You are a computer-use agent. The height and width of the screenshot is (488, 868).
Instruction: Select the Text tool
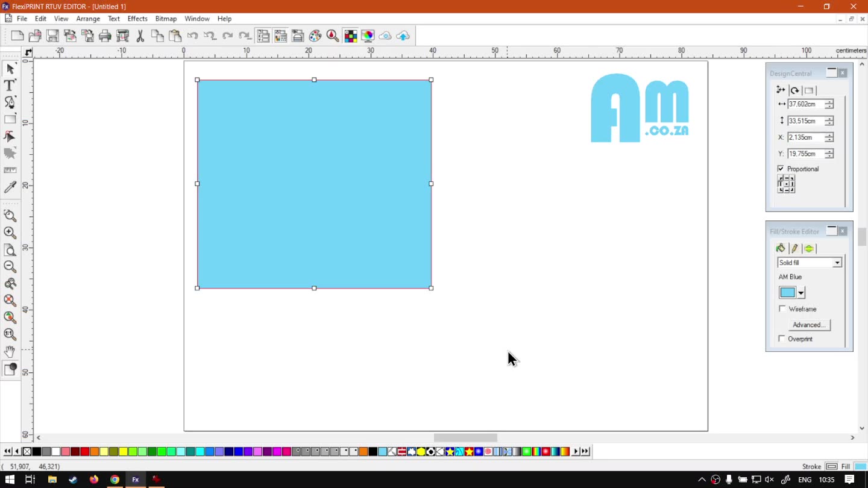coord(10,86)
